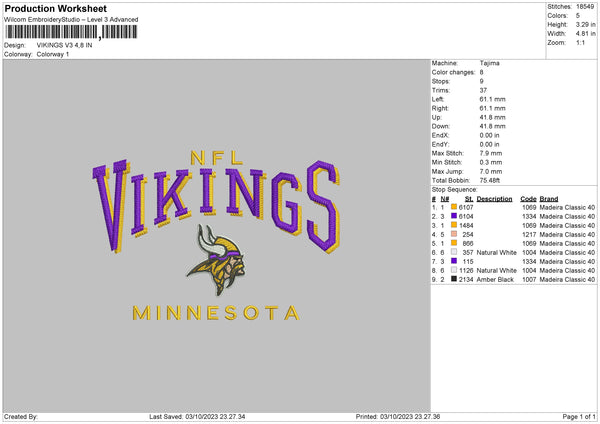The height and width of the screenshot is (424, 600).
Task: Select the Machine value Tajima
Action: pos(489,63)
